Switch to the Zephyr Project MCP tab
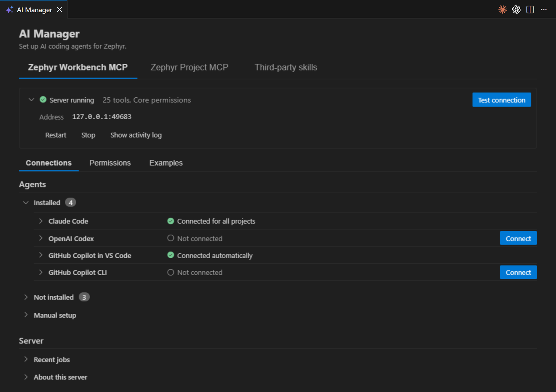Viewport: 556px width, 392px height. [x=189, y=68]
